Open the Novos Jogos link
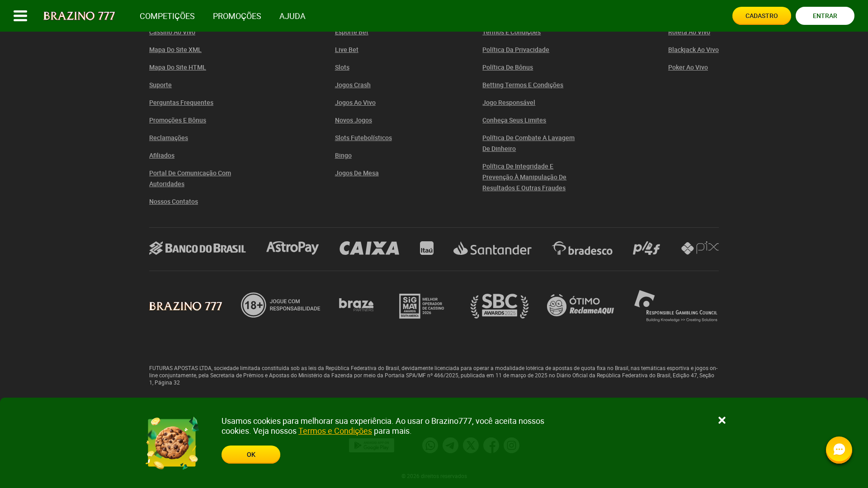 [354, 120]
